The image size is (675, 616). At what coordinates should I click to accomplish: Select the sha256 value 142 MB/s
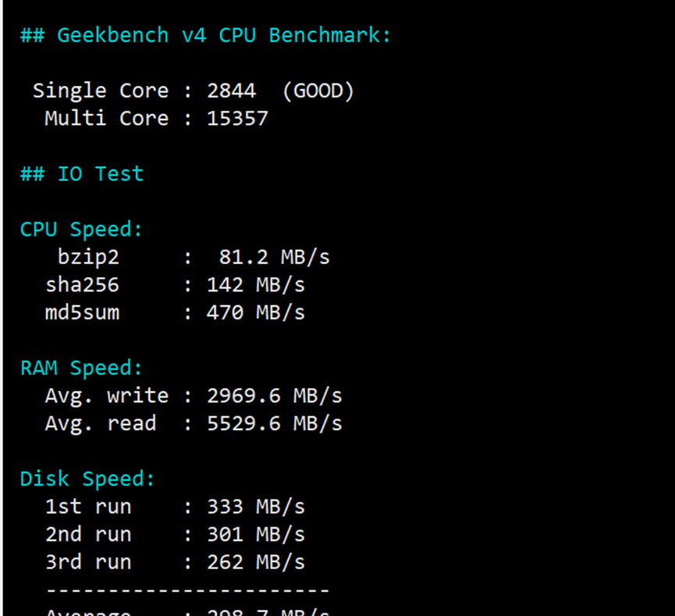click(x=256, y=285)
